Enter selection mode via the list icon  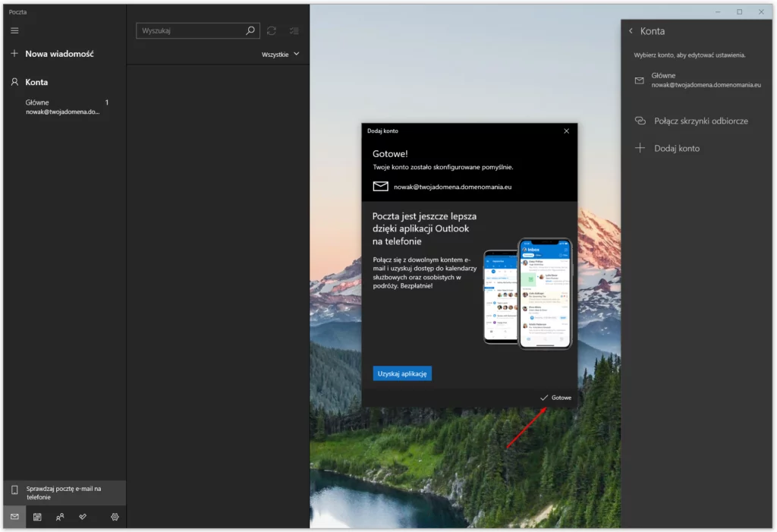point(294,30)
